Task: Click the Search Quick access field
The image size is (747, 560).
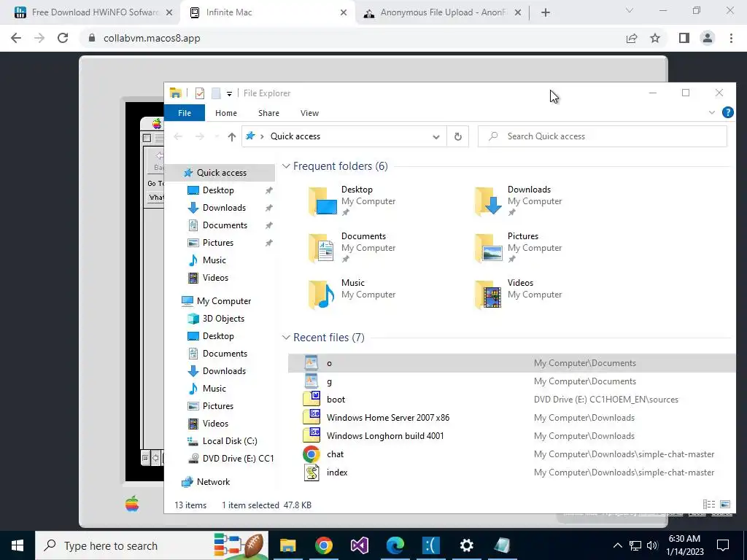Action: pos(602,136)
